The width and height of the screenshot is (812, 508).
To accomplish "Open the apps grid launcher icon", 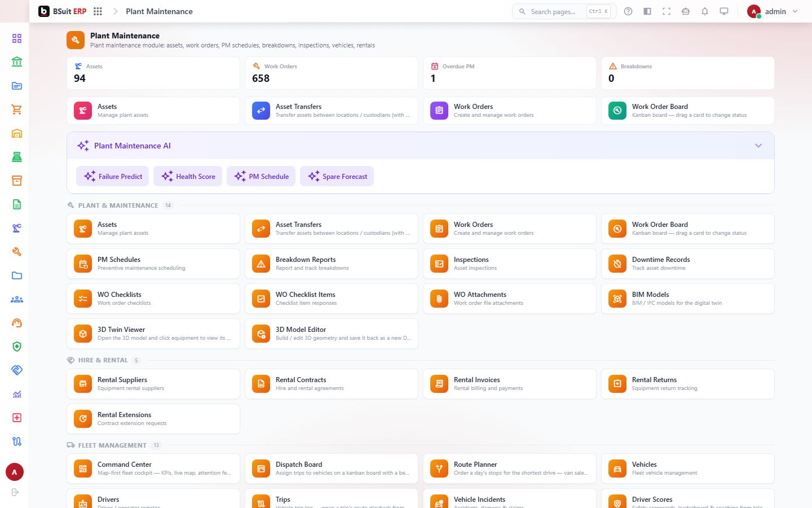I will pos(98,11).
